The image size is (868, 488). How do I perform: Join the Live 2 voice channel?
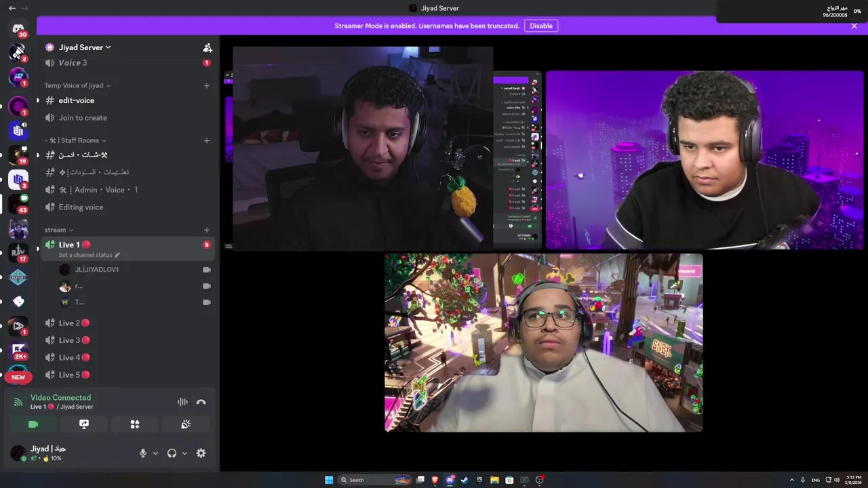click(x=127, y=323)
